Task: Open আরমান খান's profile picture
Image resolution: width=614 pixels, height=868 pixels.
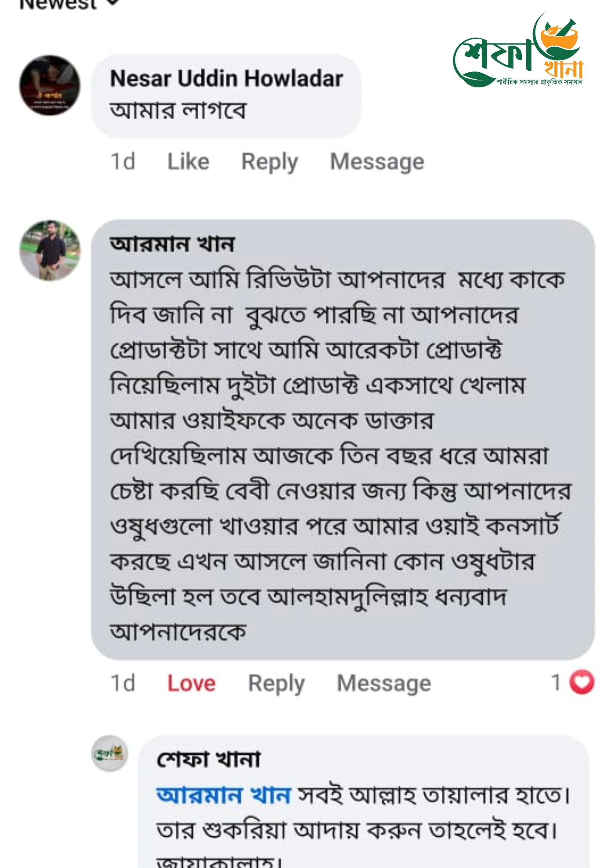Action: click(50, 250)
